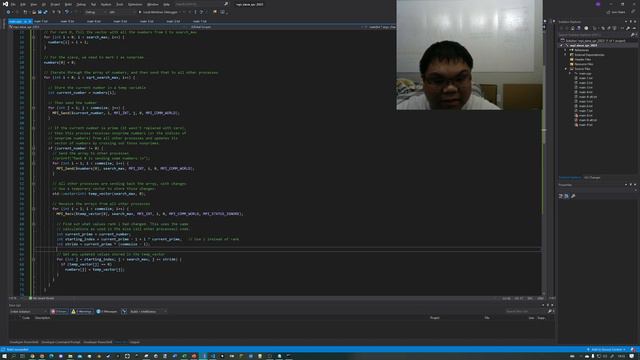640x360 pixels.
Task: Open the Build menu
Action: (68, 4)
